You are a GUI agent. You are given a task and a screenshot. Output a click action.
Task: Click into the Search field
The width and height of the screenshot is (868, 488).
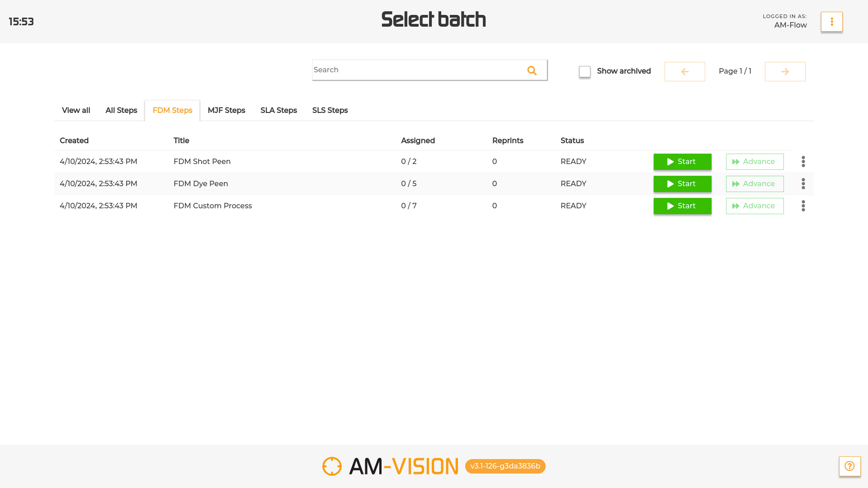416,70
